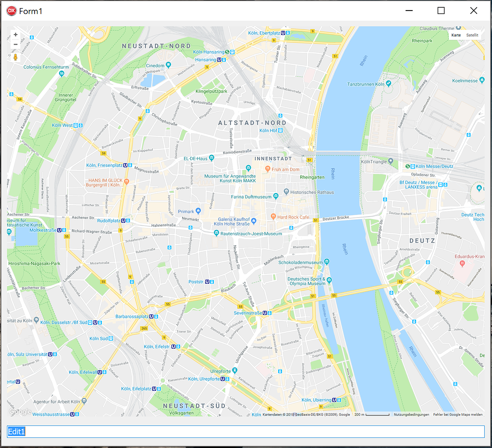The image size is (492, 448).
Task: Zoom out using the minus icon
Action: pos(15,44)
